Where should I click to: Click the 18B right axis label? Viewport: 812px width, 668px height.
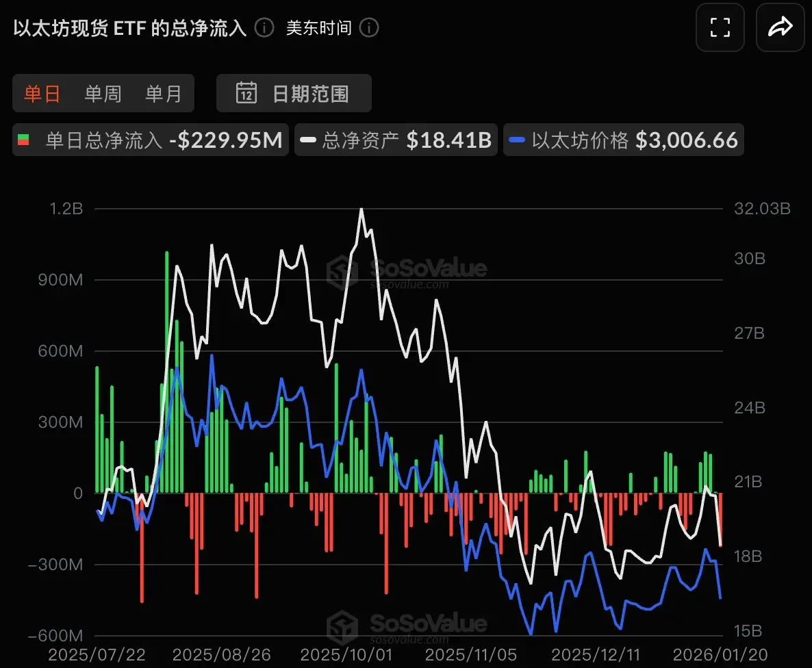748,556
